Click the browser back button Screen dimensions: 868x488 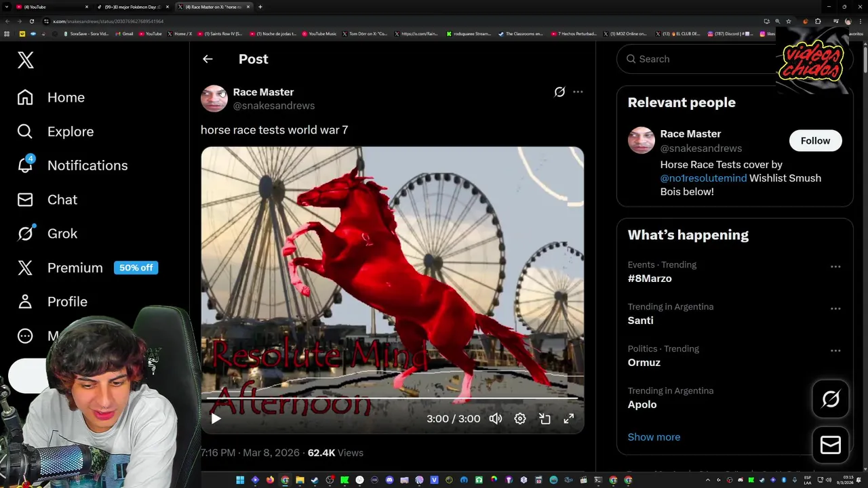[x=7, y=21]
